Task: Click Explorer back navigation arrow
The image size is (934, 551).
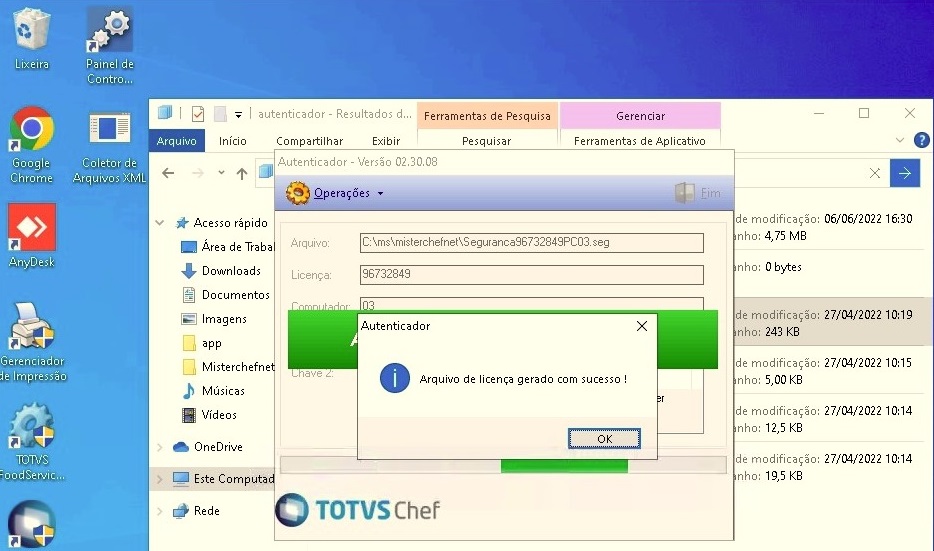Action: tap(168, 173)
